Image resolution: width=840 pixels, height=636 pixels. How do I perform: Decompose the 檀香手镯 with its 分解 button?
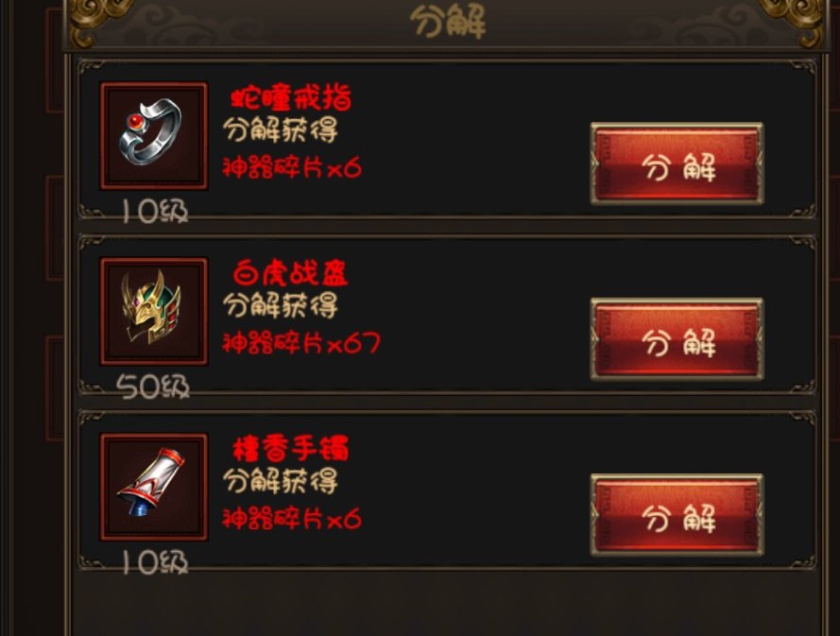[677, 515]
